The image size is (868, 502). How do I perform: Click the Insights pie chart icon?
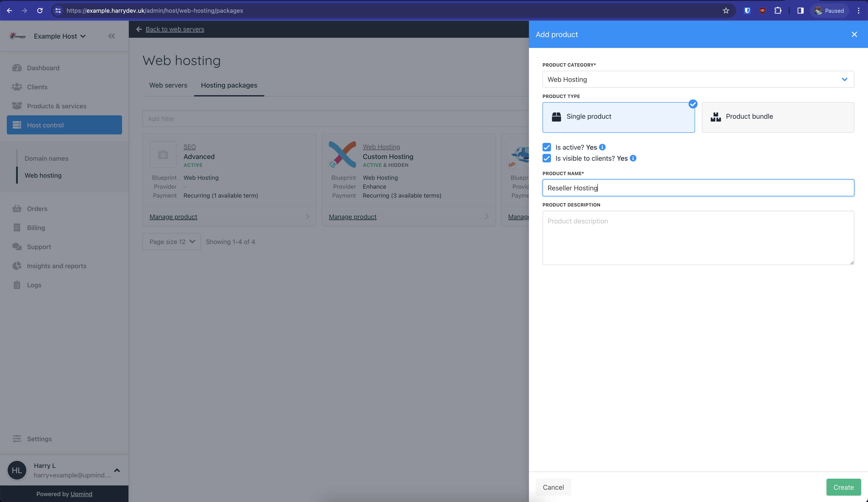click(x=17, y=266)
